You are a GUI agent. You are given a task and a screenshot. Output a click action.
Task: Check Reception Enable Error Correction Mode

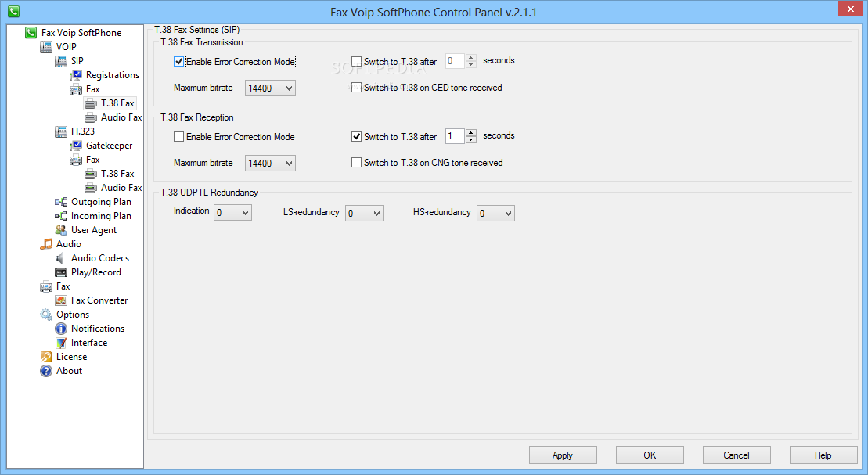click(x=178, y=137)
